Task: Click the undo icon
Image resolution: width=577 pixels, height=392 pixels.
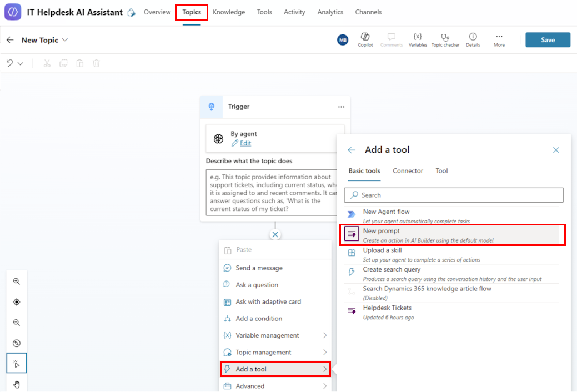Action: click(x=10, y=63)
